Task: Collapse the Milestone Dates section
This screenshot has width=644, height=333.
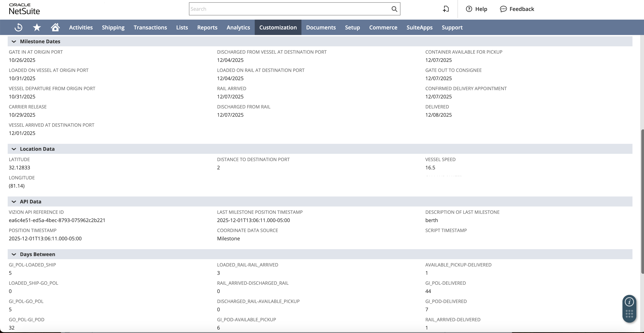Action: (14, 42)
